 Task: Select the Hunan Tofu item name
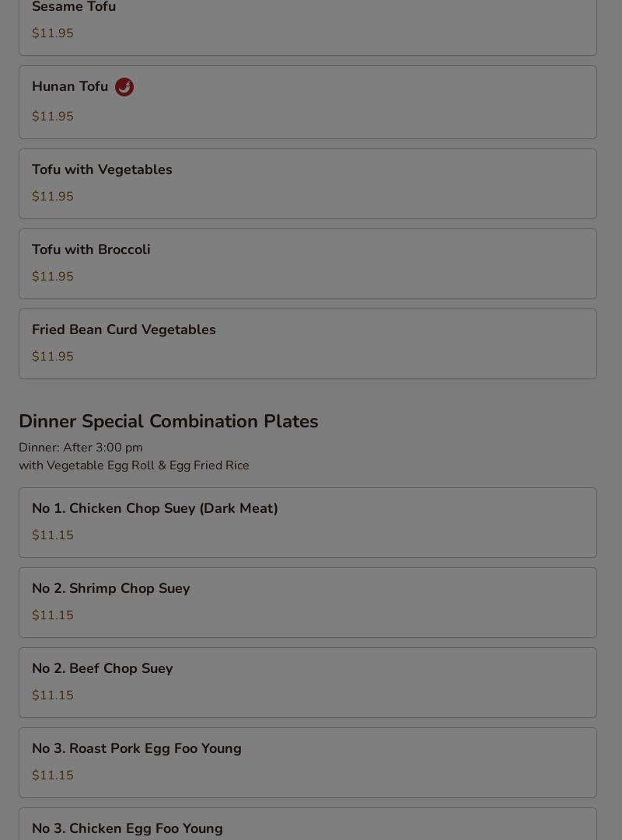(x=70, y=86)
